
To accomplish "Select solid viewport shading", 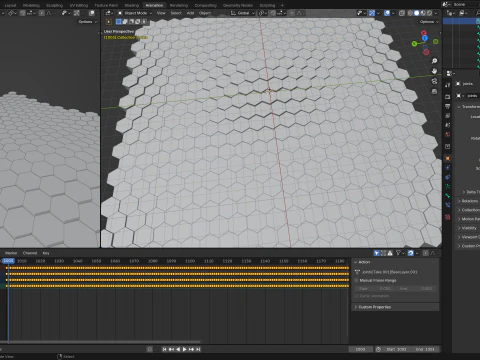I will coord(417,13).
